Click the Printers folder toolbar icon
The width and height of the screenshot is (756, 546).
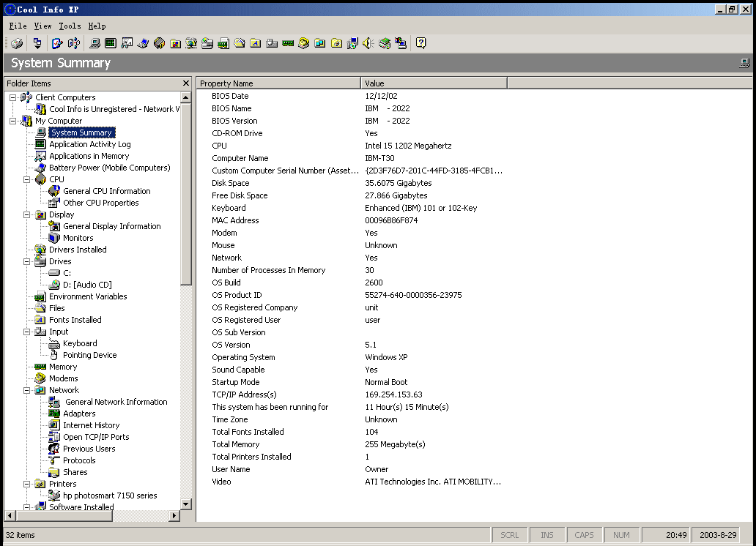pyautogui.click(x=336, y=43)
